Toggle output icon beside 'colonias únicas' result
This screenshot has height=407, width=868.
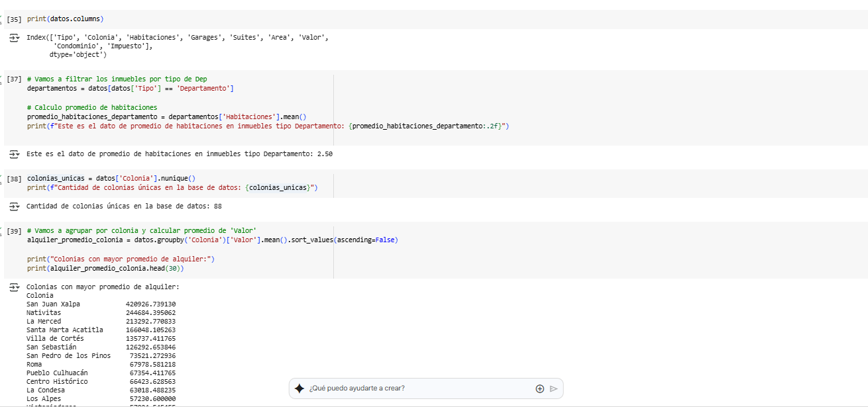[13, 206]
